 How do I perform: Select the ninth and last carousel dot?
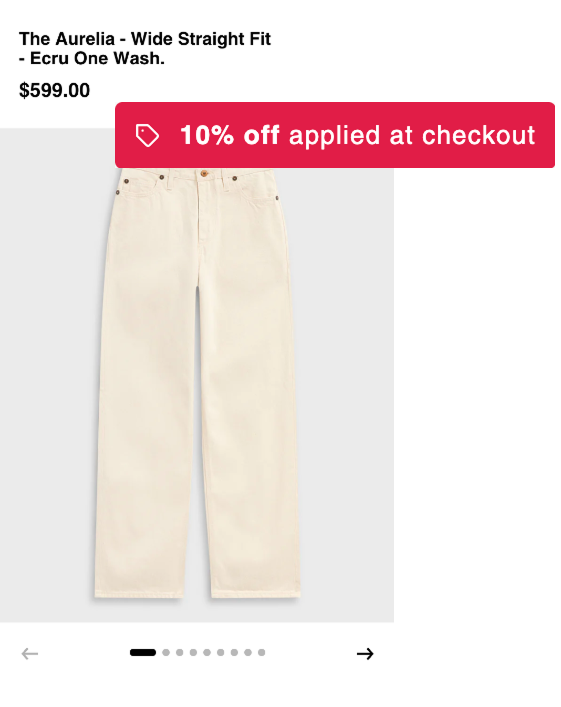262,652
